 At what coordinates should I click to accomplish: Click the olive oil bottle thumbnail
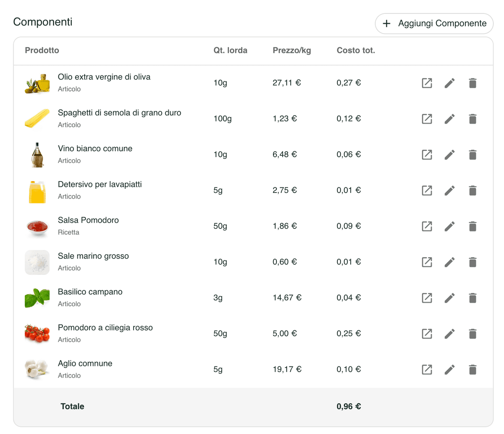(x=37, y=83)
